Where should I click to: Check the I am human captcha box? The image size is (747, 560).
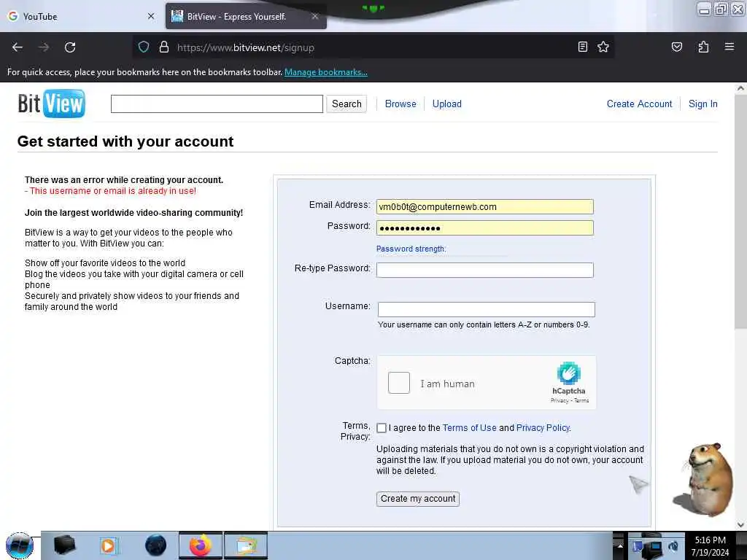pyautogui.click(x=399, y=383)
